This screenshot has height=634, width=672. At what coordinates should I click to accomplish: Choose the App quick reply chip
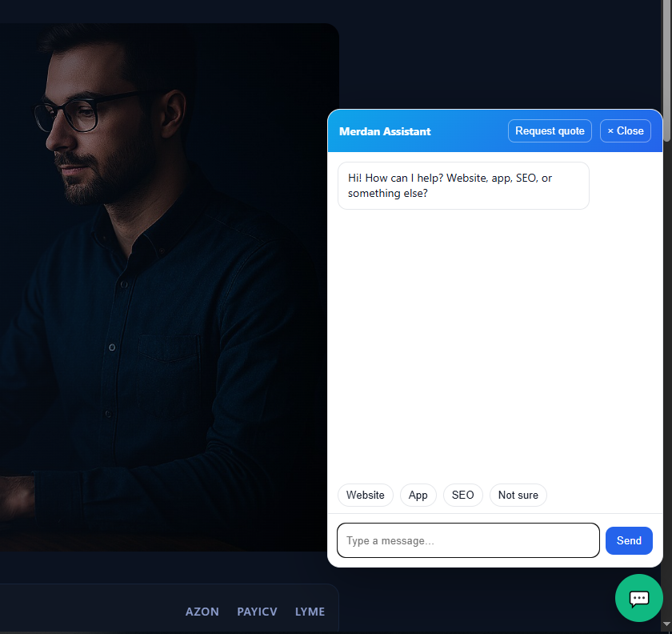418,495
